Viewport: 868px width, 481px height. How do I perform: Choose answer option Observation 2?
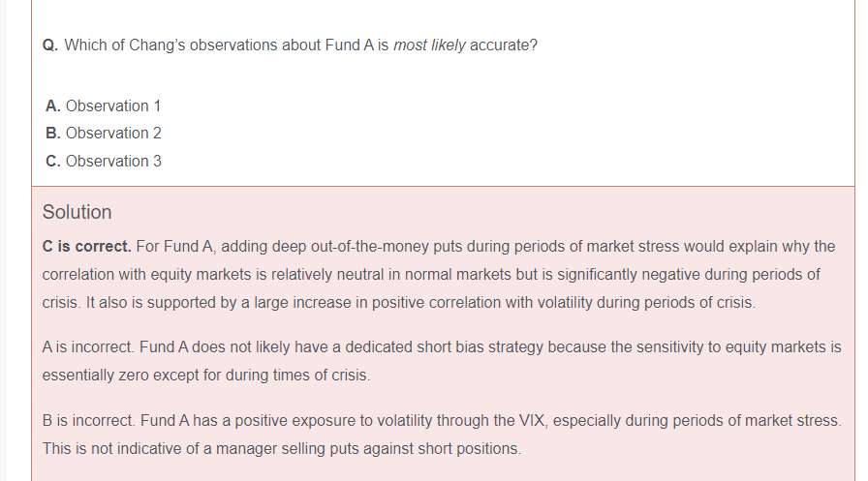click(113, 133)
